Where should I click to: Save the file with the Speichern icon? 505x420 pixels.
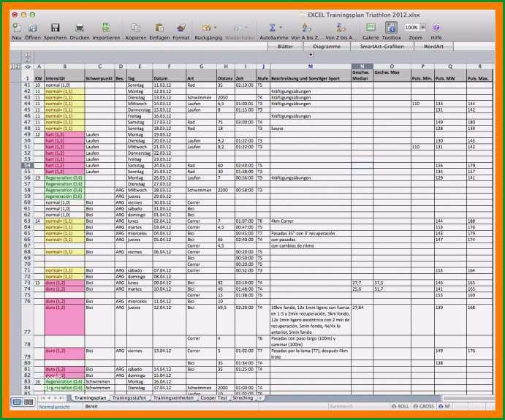click(55, 28)
